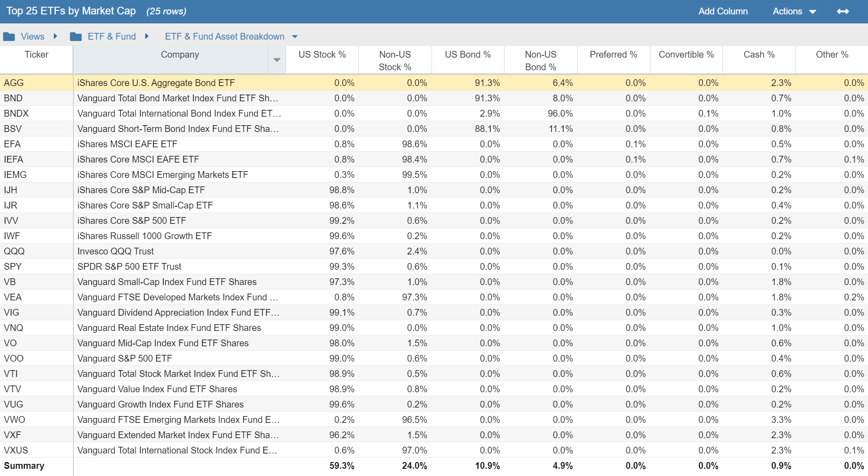Click the table title Top 25 ETFs by Market Cap
Screen dimensions: 868x476
click(71, 11)
